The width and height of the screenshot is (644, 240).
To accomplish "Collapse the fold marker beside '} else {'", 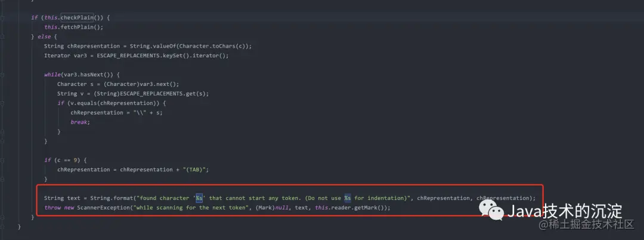I will pyautogui.click(x=2, y=36).
